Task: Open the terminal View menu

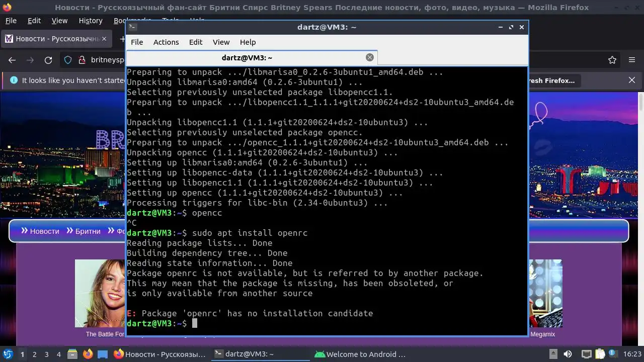Action: (221, 42)
